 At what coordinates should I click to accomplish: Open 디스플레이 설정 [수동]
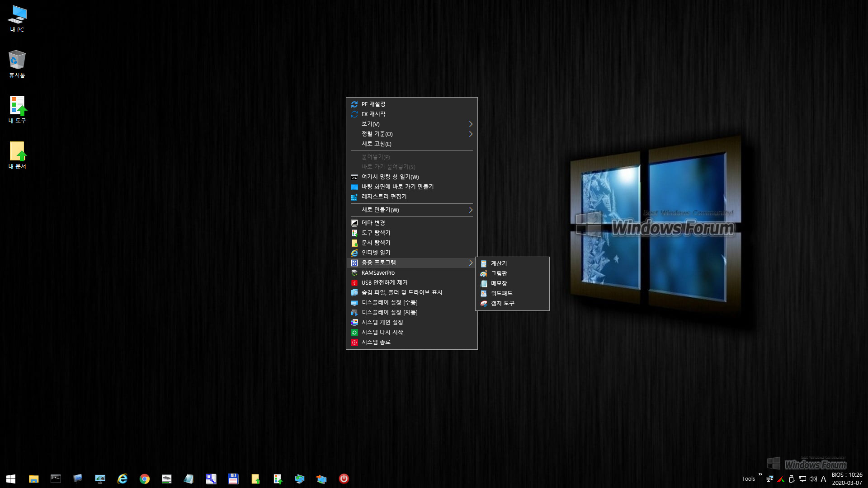(412, 302)
